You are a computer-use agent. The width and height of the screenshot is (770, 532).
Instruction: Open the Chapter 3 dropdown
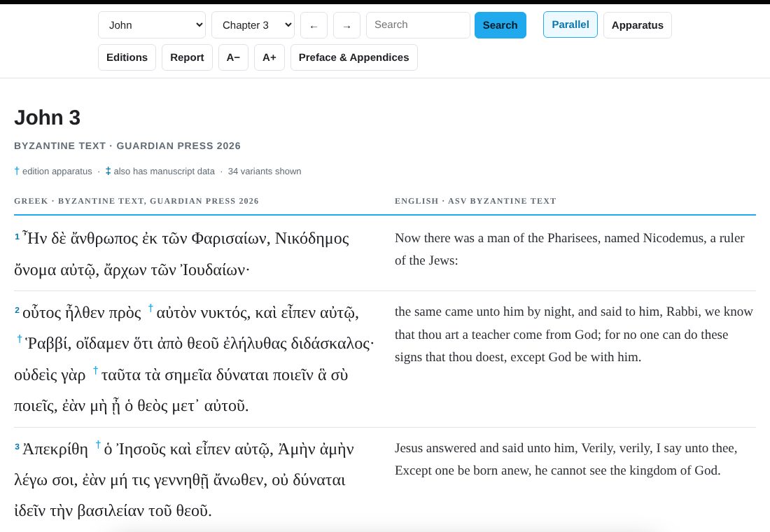pos(253,25)
